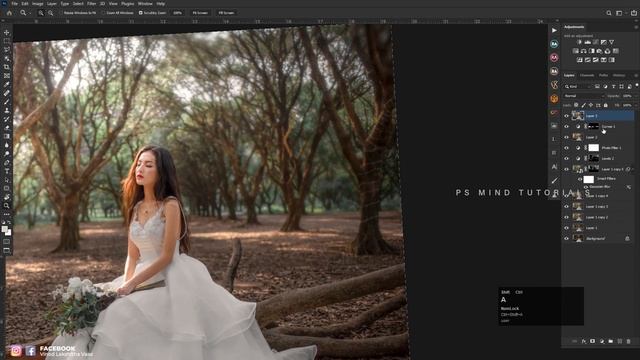Click the Fill Screen button
The width and height of the screenshot is (640, 360).
(226, 13)
